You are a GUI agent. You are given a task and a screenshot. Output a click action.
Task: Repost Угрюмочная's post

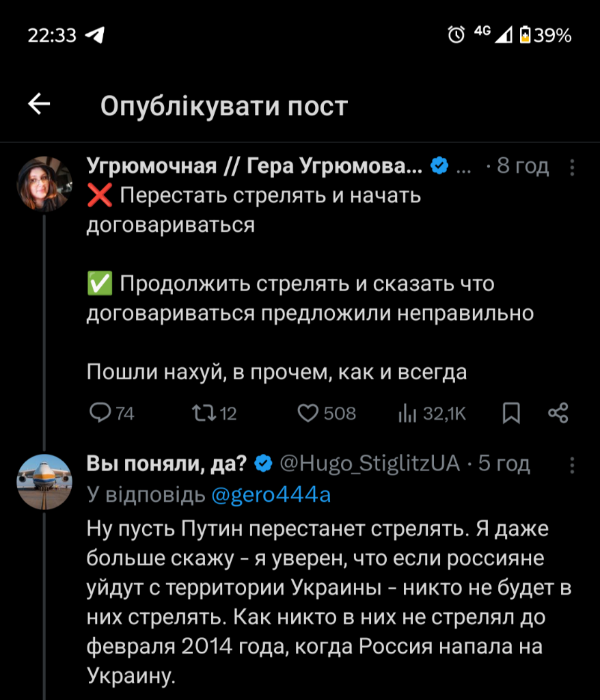coord(214,412)
